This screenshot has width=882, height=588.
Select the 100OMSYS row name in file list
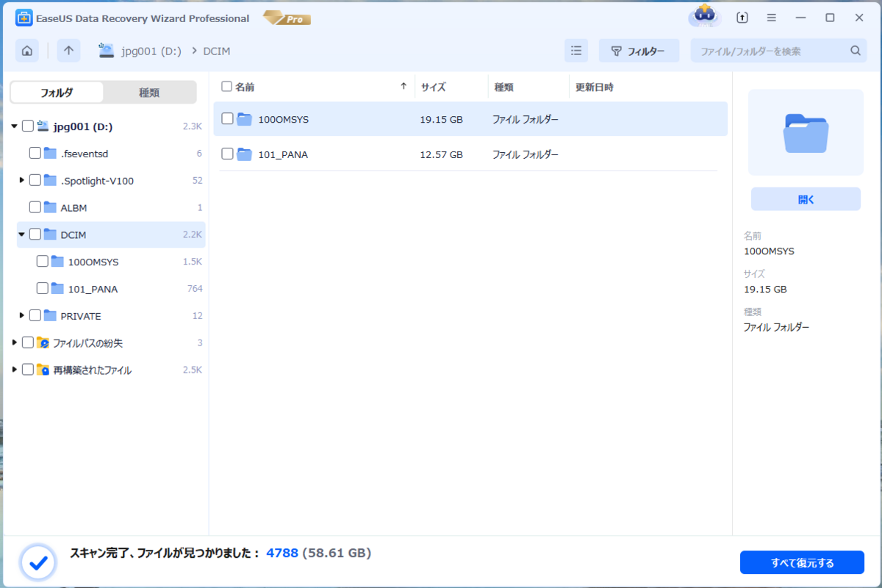pos(283,119)
